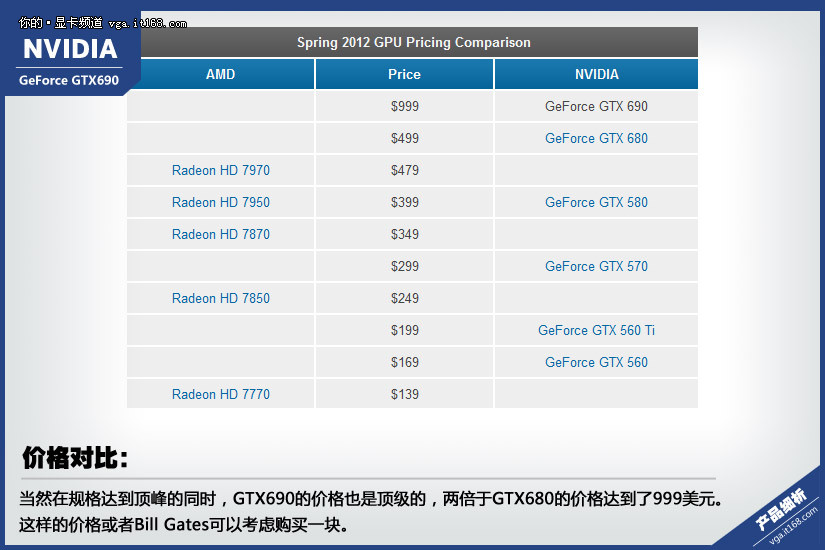The height and width of the screenshot is (550, 825).
Task: Click the paragraph line mentioning 999美元
Action: [371, 498]
